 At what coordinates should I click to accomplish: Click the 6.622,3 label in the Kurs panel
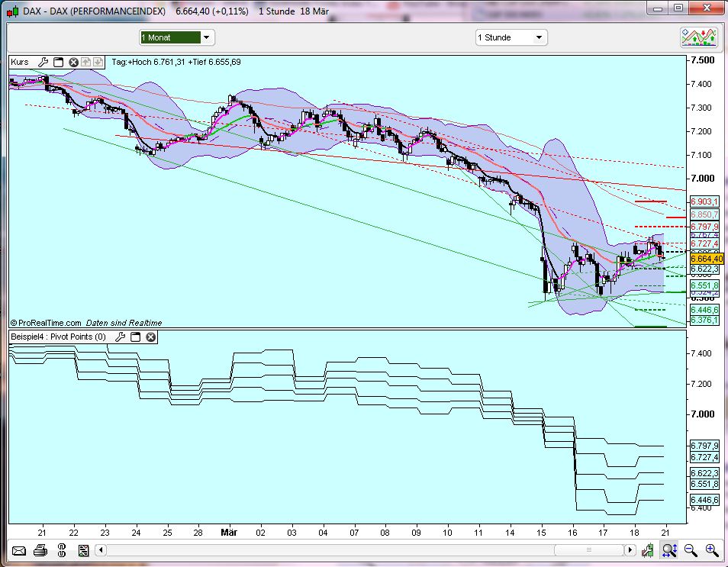tap(704, 269)
